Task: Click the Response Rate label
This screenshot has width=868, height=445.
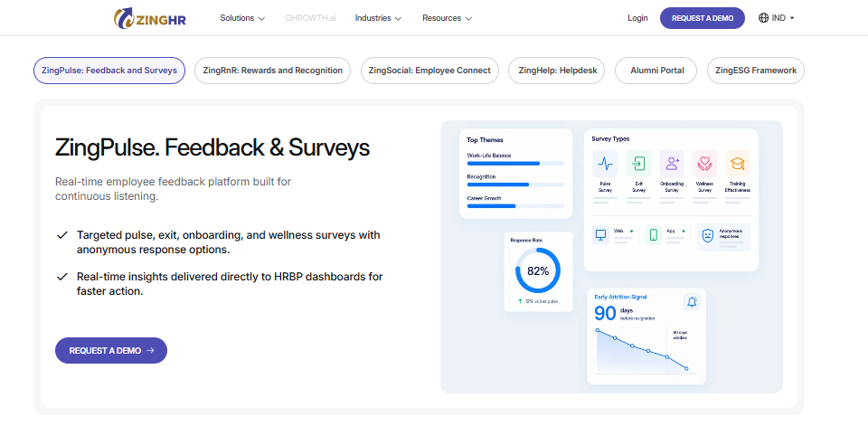Action: 526,241
